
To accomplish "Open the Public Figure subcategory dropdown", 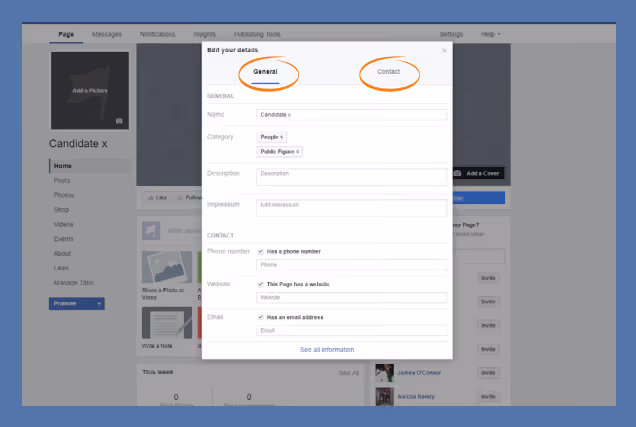I will pos(279,152).
